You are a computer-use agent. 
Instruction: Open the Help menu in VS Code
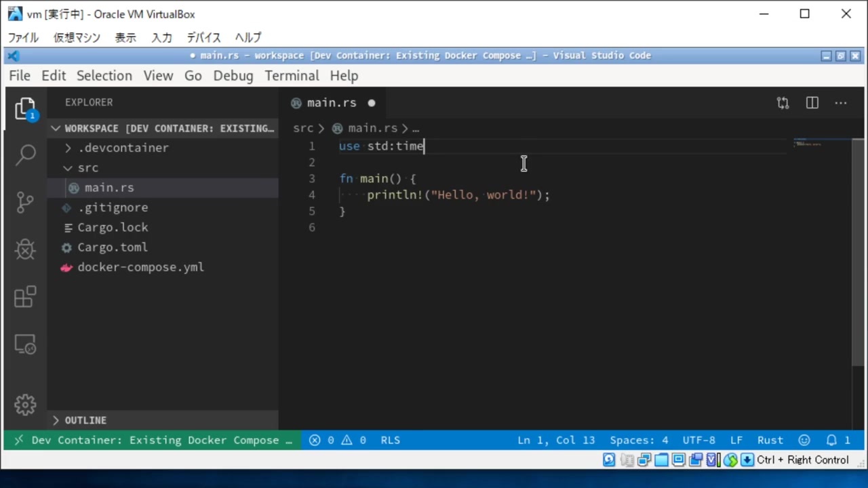tap(344, 76)
